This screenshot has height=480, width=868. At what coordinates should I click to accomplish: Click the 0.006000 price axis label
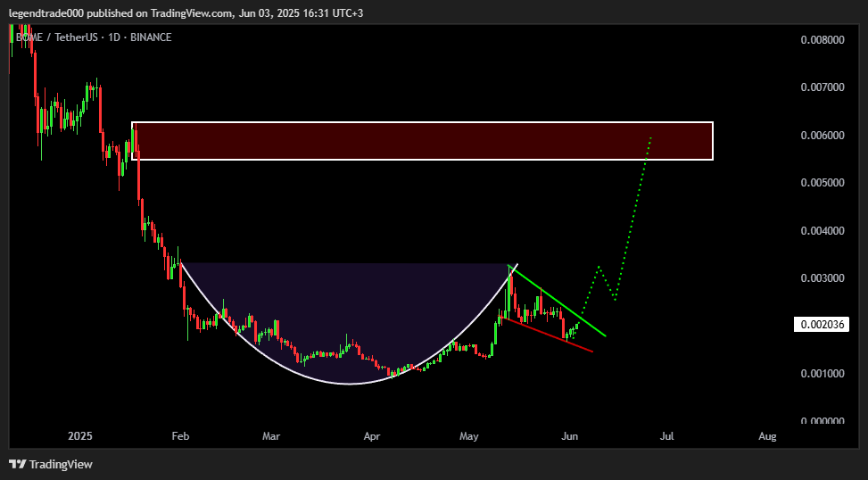click(823, 136)
